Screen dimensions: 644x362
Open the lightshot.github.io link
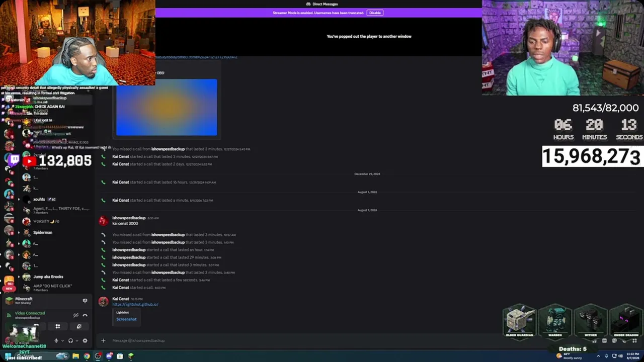click(135, 304)
